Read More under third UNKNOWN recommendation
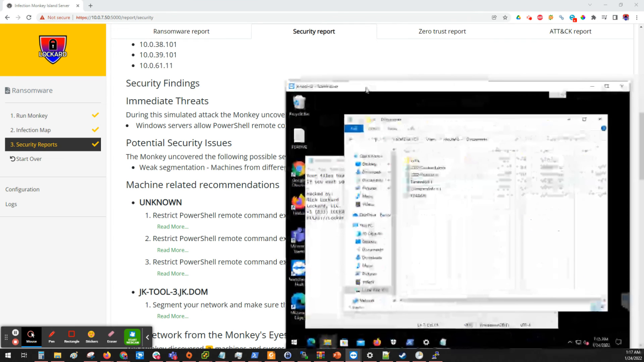The width and height of the screenshot is (644, 362). (x=172, y=273)
